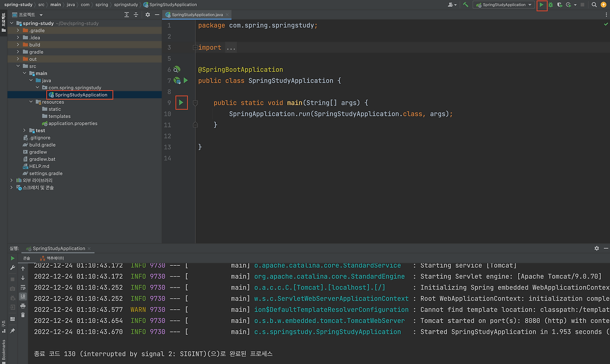Clear console output with the trash icon
This screenshot has width=610, height=364.
pyautogui.click(x=23, y=314)
